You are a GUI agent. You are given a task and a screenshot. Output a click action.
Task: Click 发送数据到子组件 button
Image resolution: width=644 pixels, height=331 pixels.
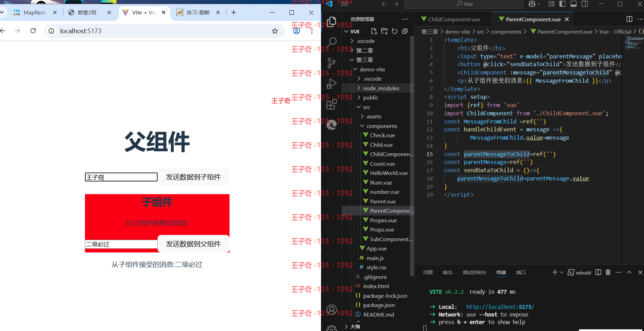(x=194, y=177)
